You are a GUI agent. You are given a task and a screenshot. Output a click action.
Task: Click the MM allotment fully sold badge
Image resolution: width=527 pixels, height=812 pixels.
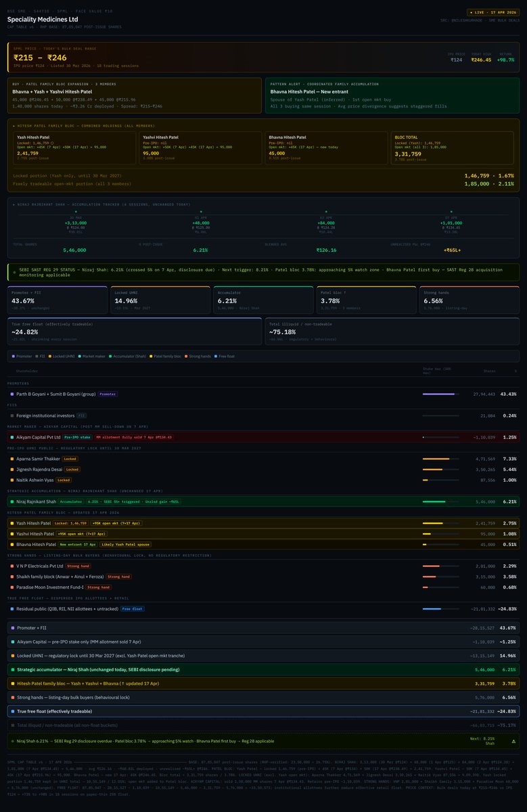click(134, 437)
